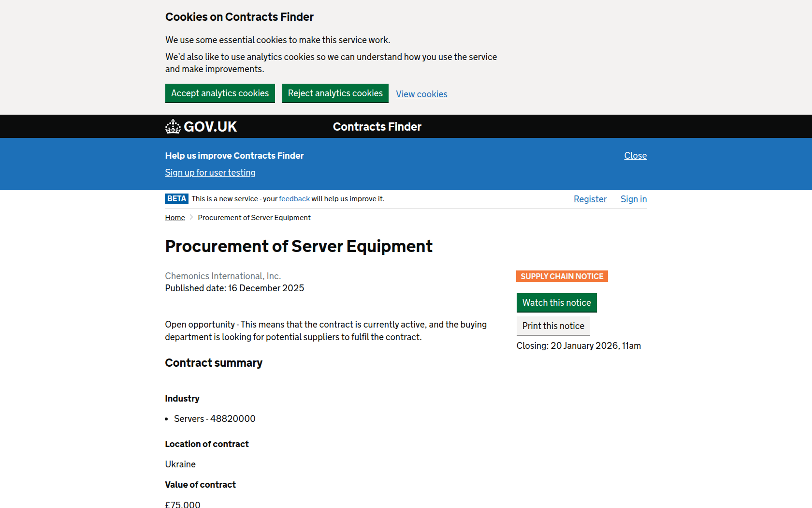Accept analytics cookies
This screenshot has height=508, width=812.
220,93
